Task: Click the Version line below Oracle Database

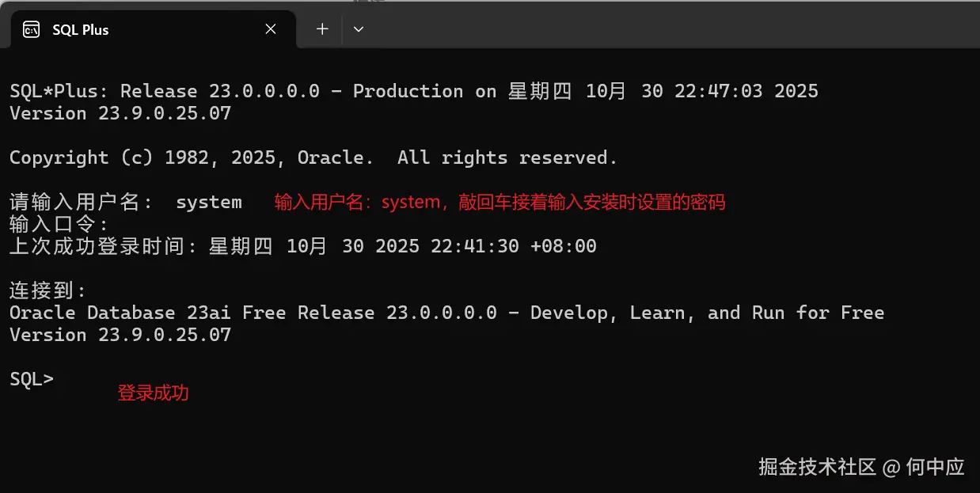Action: [120, 335]
